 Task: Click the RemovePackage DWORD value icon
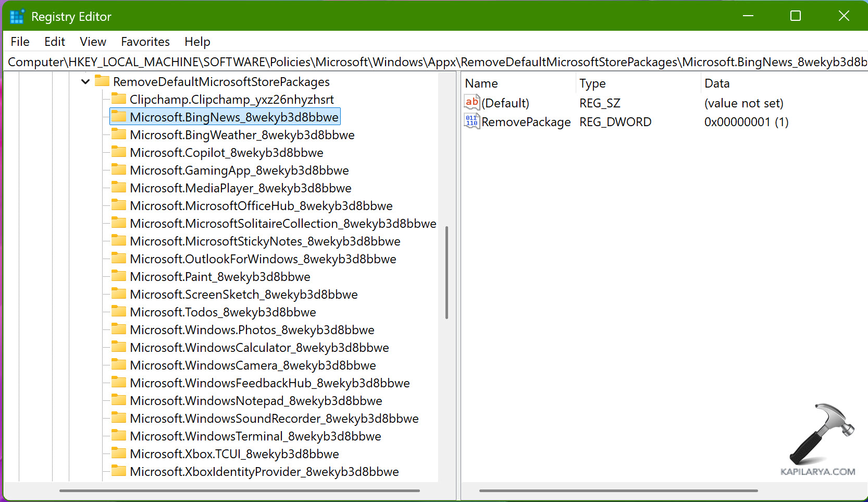(x=472, y=121)
